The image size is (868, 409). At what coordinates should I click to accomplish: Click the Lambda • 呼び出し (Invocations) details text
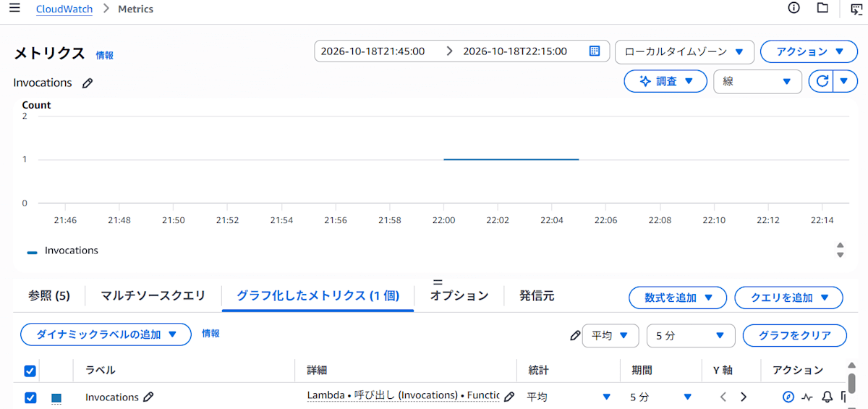point(403,396)
